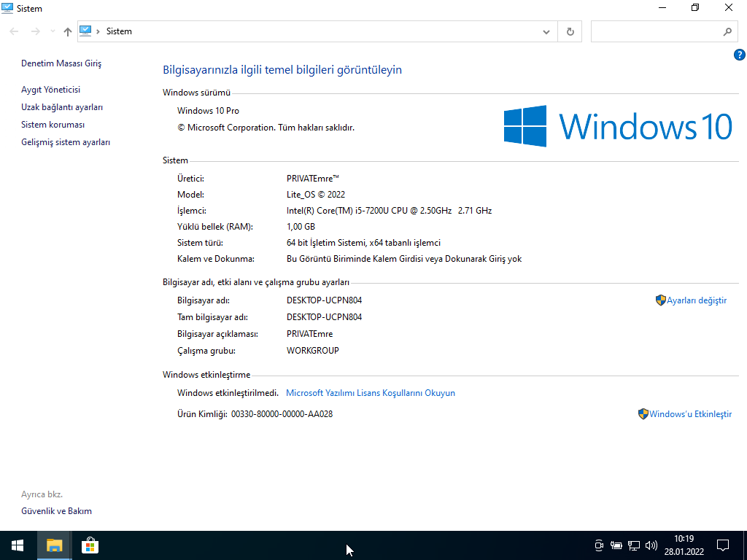Read Microsoft Yazılımı Lisans Koşullarını Okuyun

coord(371,393)
